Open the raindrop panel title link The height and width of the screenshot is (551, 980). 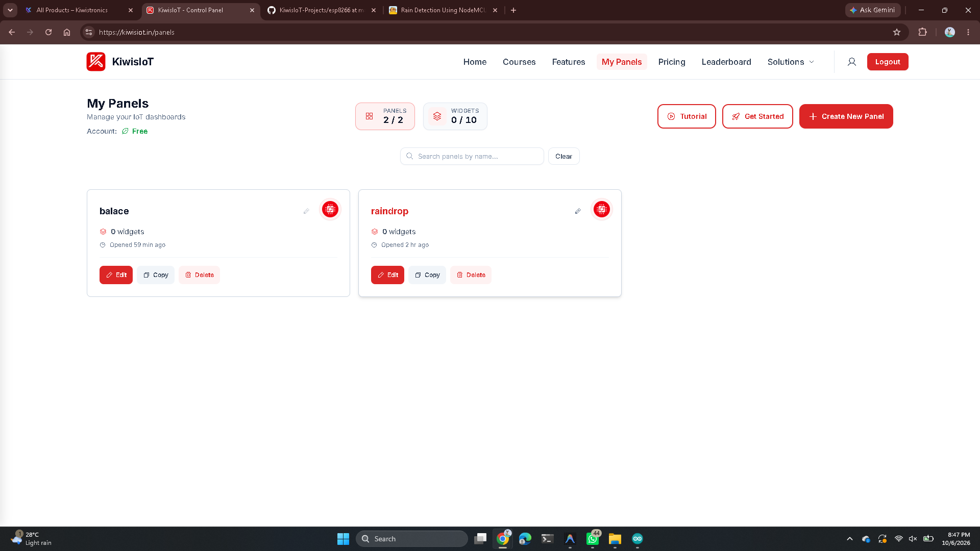click(x=389, y=211)
